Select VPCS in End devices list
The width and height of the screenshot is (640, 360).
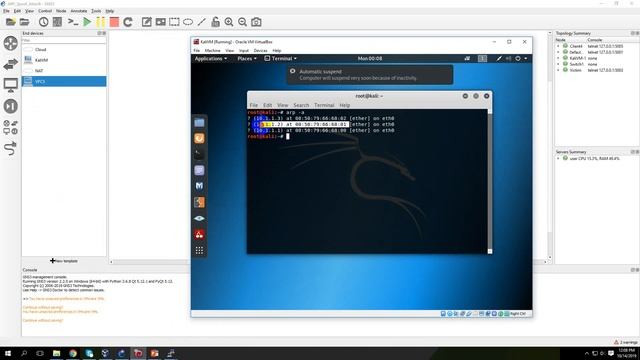[64, 81]
